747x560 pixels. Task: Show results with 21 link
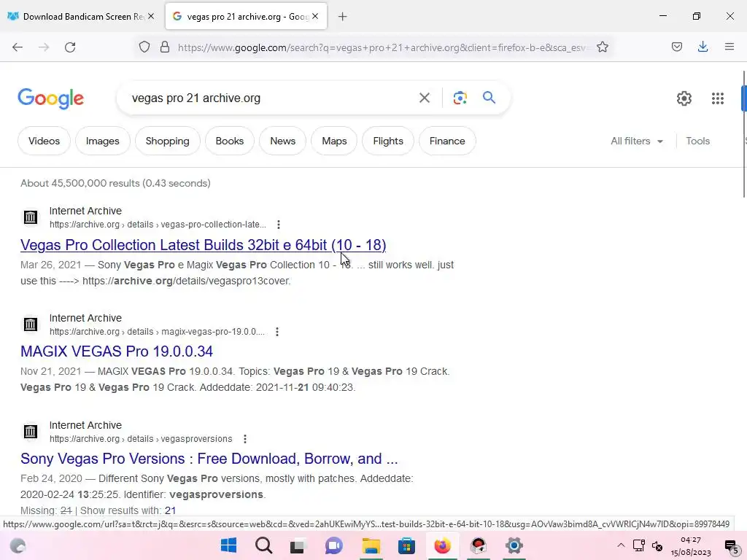pos(170,510)
